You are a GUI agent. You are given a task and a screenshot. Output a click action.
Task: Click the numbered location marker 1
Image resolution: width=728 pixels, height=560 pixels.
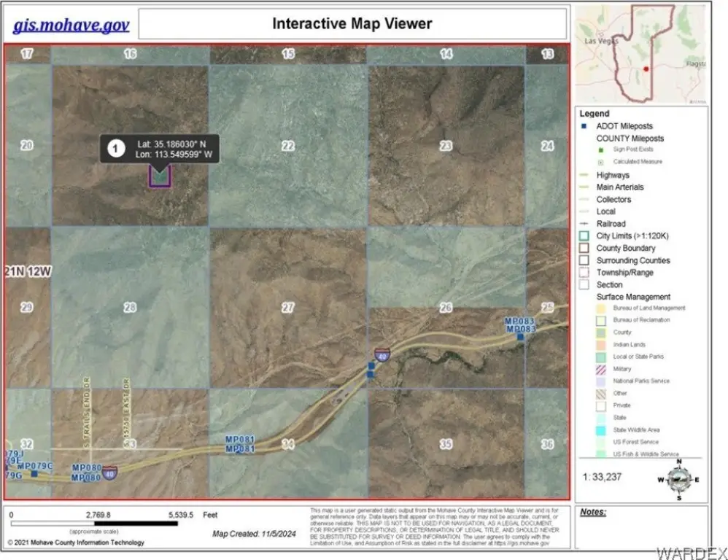point(115,148)
